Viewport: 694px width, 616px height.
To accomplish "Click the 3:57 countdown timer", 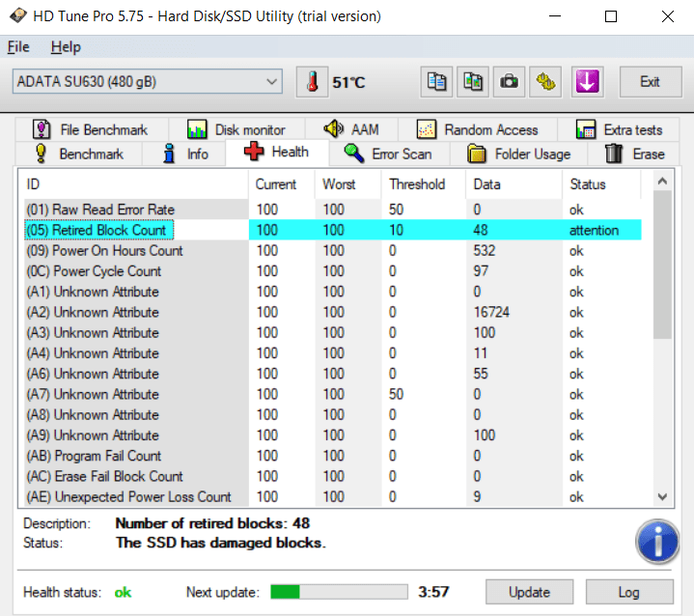I will click(x=433, y=592).
